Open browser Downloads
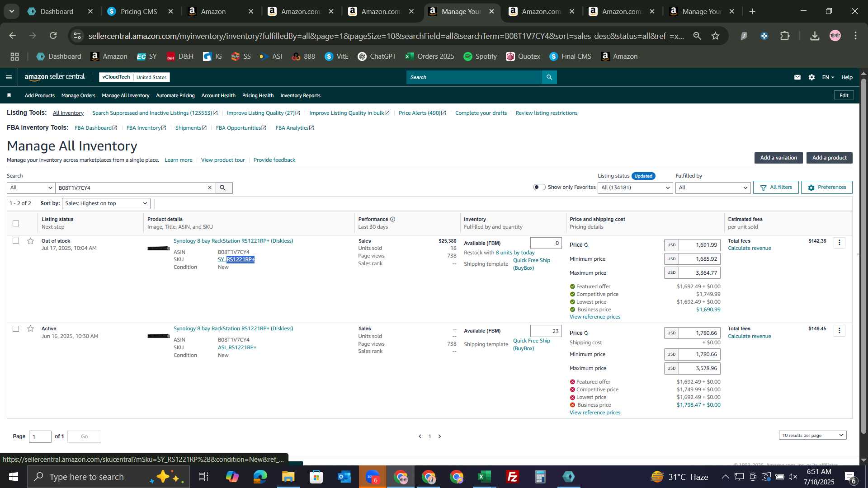 (x=815, y=36)
